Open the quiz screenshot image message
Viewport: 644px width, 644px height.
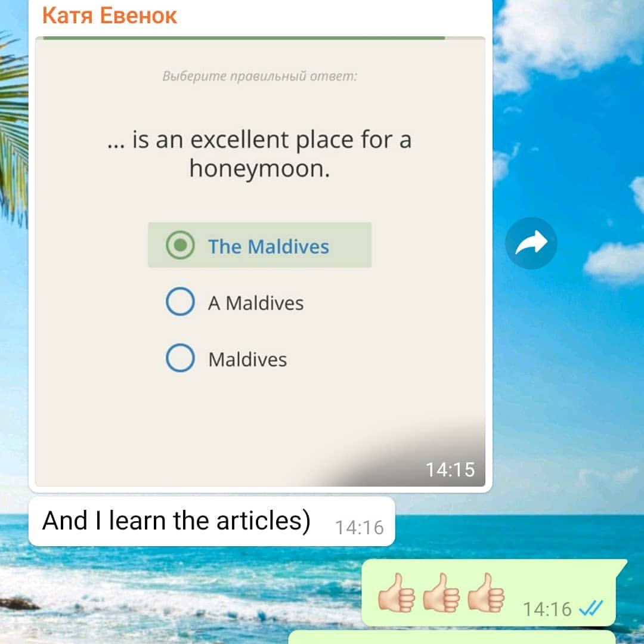coord(260,262)
